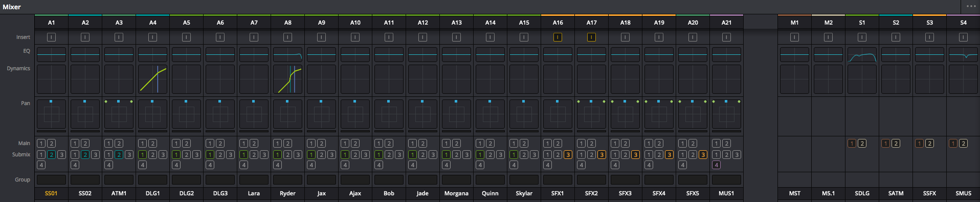This screenshot has height=202, width=980.
Task: Open the Pan control for track A6
Action: 220,114
